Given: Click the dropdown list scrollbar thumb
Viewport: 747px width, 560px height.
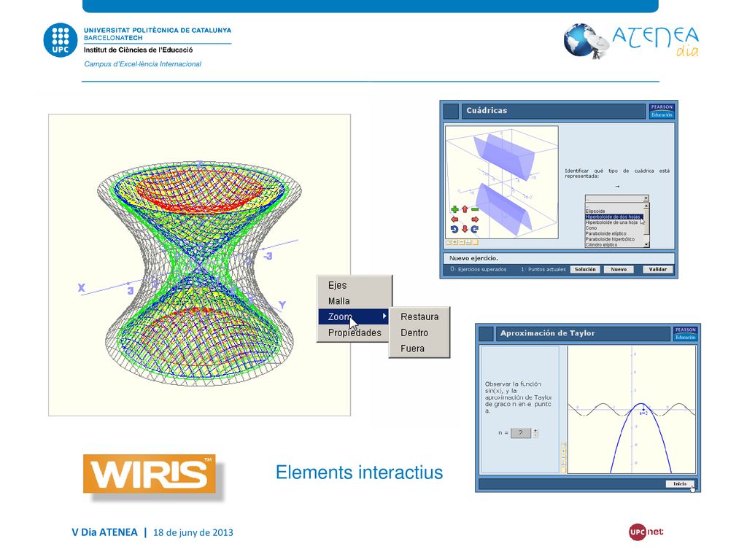Looking at the screenshot, I should (x=646, y=222).
